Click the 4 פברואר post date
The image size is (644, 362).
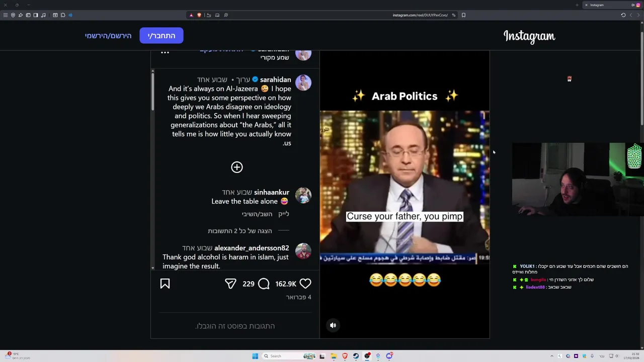click(x=299, y=297)
